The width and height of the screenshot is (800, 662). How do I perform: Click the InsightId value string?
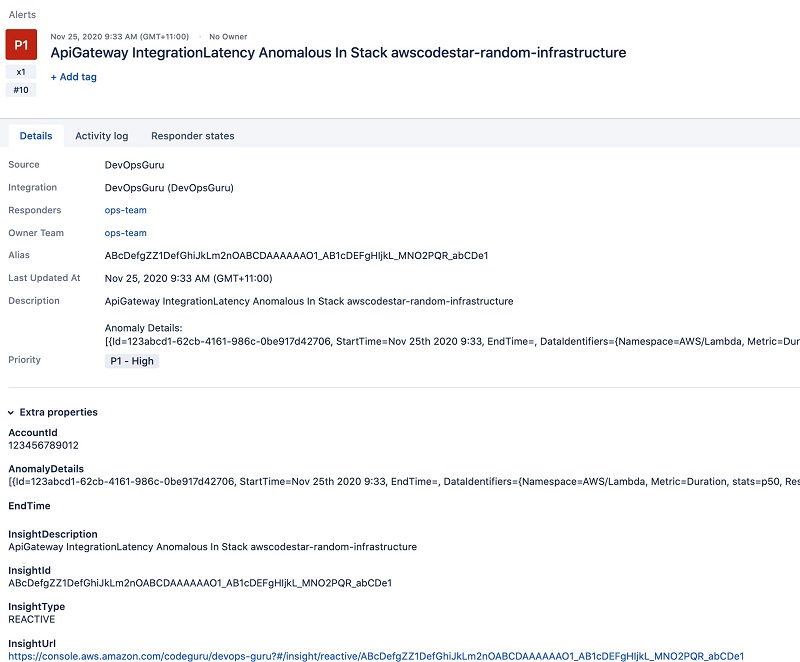(200, 583)
